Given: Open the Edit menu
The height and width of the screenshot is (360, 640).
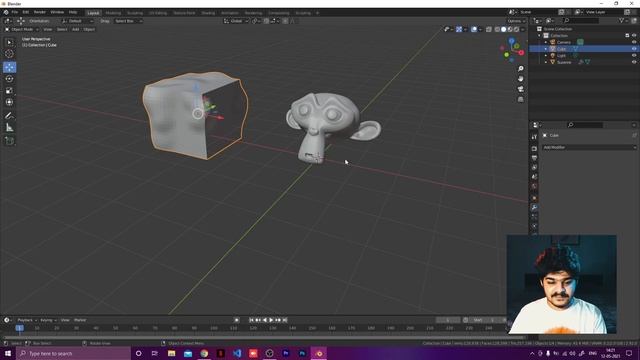Looking at the screenshot, I should point(26,12).
